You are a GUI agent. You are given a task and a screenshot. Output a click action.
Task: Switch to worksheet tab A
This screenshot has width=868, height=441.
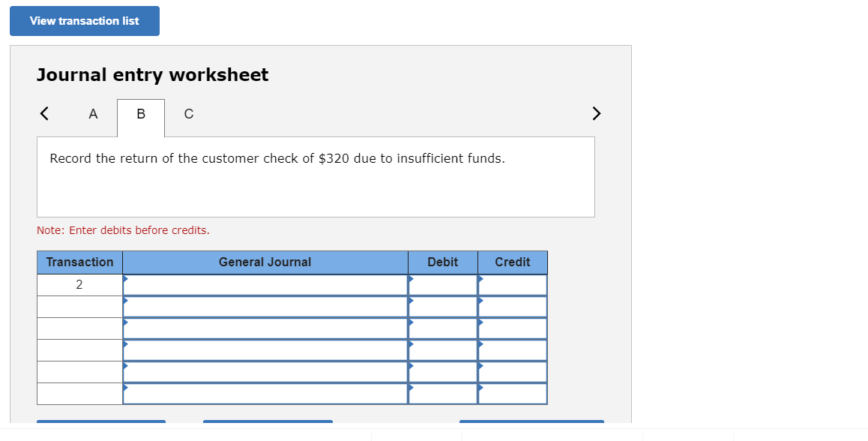[x=93, y=114]
